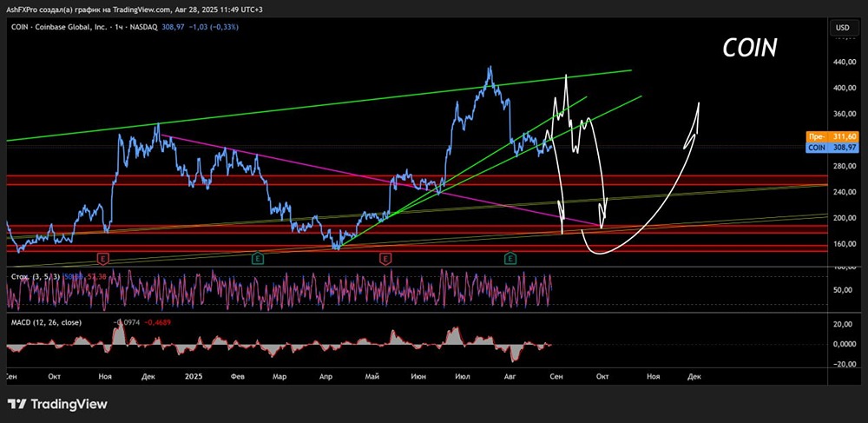Screen dimensions: 868x423
Task: Click the 440,00 price axis label
Action: point(845,62)
